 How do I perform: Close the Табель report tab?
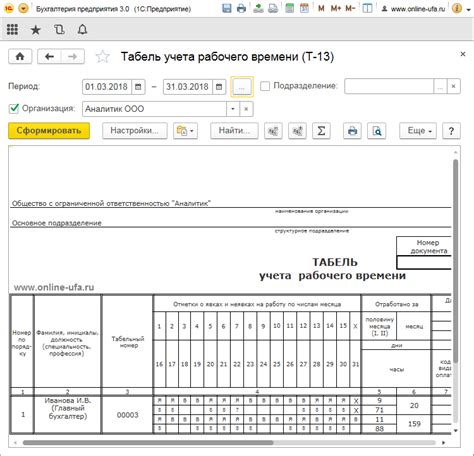click(x=463, y=54)
